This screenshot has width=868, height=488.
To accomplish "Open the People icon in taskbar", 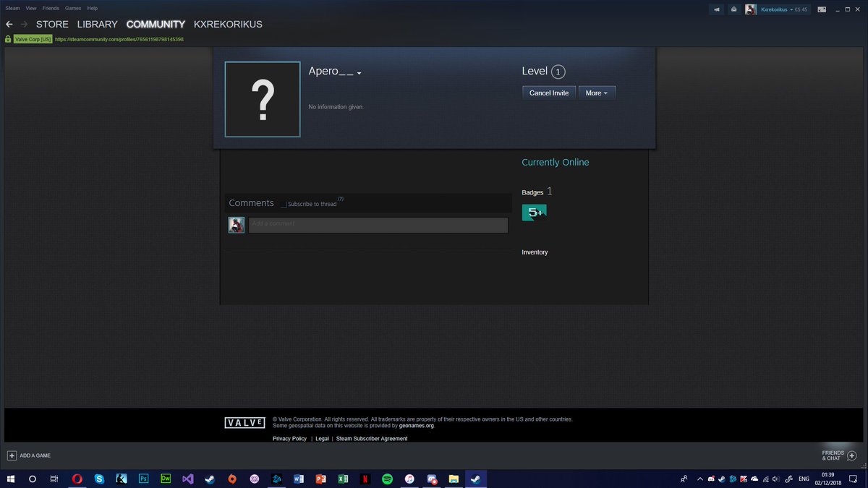I will (684, 479).
